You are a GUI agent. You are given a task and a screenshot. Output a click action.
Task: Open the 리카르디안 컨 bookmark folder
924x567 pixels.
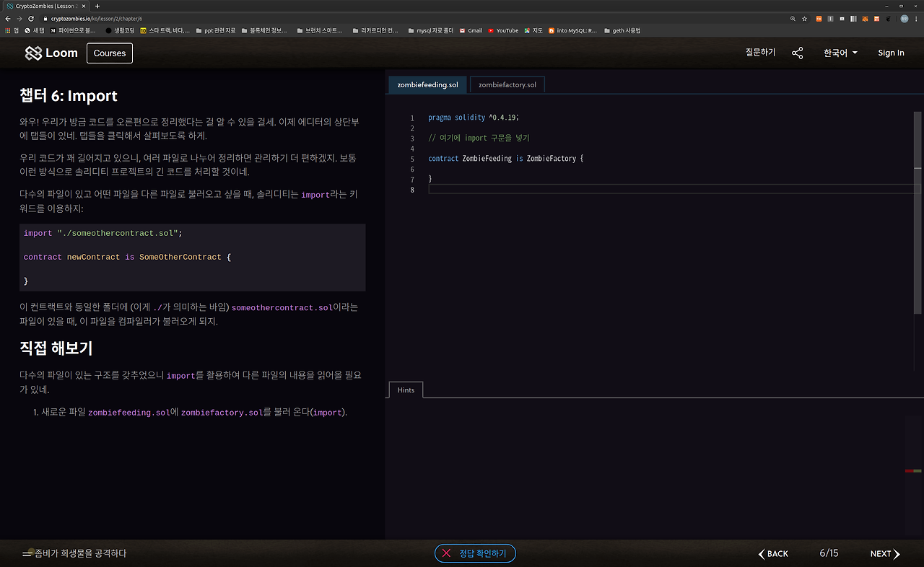point(374,30)
